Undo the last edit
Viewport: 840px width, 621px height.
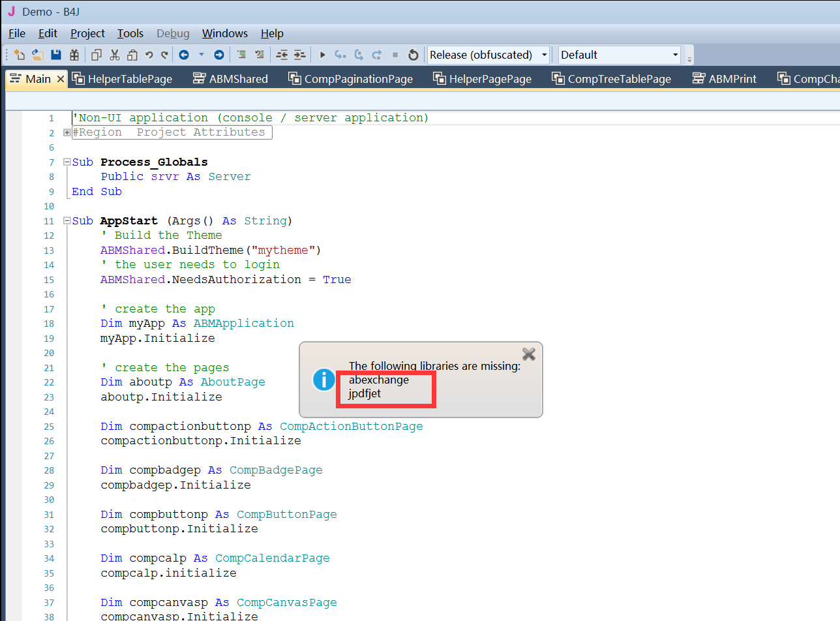tap(149, 55)
